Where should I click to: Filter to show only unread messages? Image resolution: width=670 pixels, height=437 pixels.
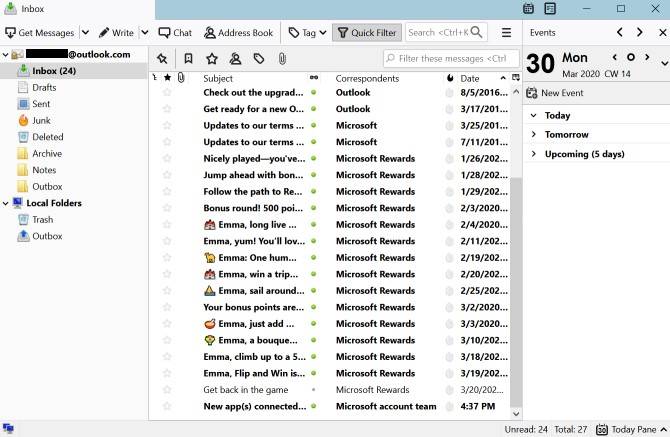(x=188, y=59)
